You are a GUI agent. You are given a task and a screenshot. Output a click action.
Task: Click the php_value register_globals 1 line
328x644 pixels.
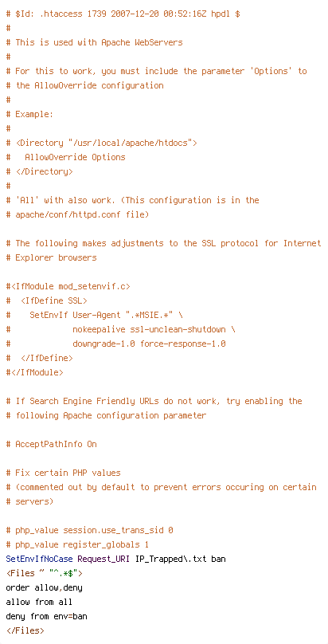pos(77,544)
